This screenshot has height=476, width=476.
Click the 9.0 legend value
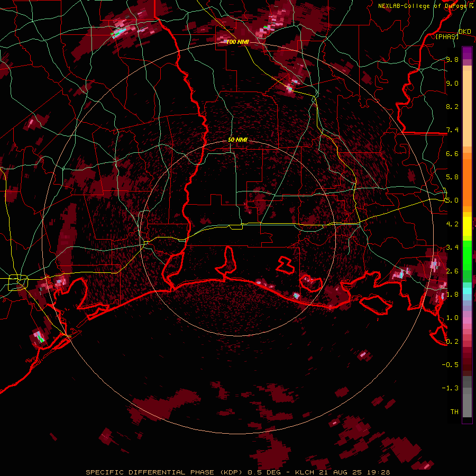(x=452, y=83)
